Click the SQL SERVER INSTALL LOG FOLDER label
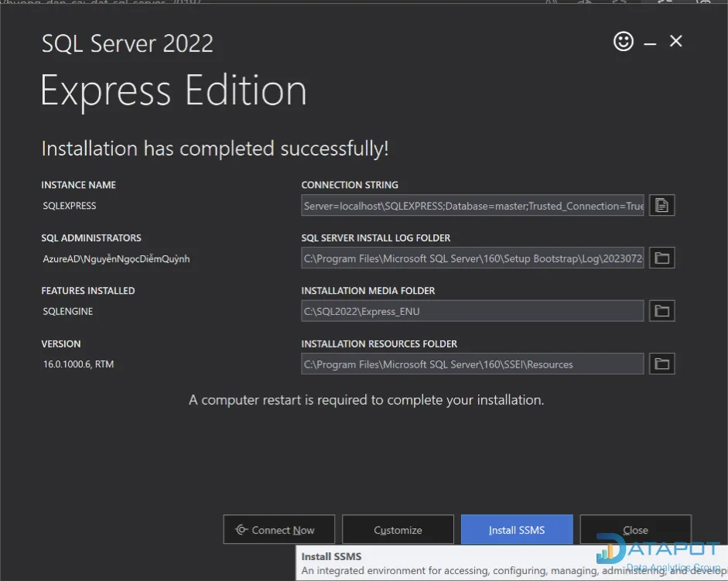This screenshot has width=728, height=581. (376, 238)
